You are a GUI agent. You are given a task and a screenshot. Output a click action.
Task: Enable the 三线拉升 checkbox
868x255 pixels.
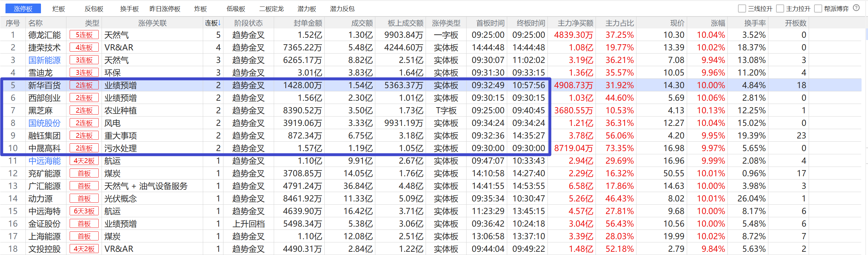pyautogui.click(x=742, y=8)
